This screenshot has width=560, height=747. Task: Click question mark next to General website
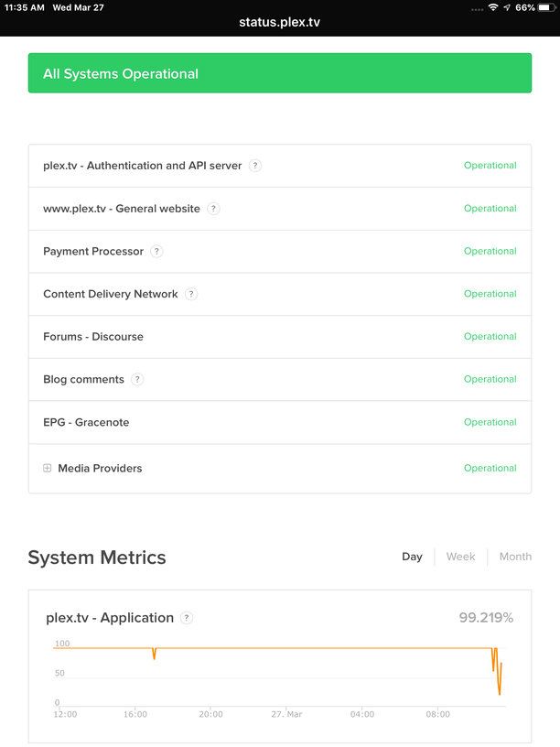click(x=213, y=209)
